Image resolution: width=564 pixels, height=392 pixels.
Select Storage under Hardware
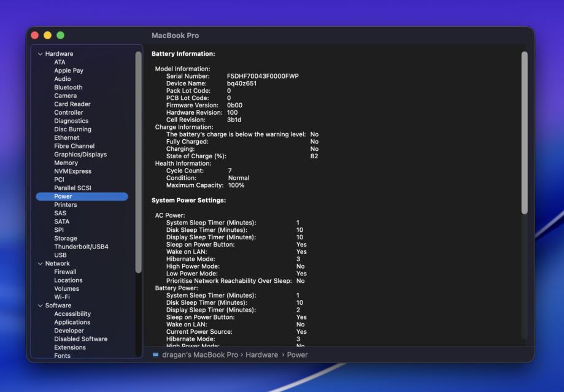point(66,239)
